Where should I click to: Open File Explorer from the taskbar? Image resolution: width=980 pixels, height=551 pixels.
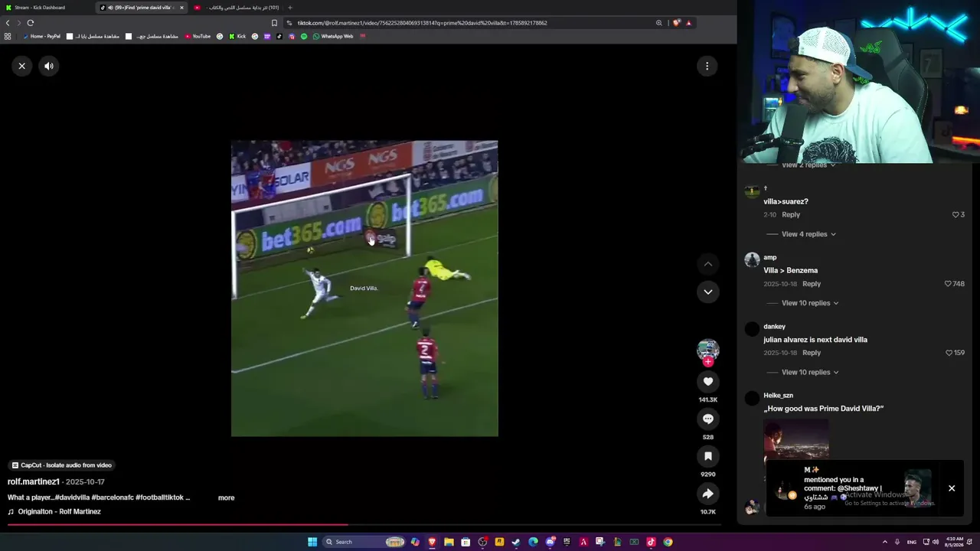point(449,542)
